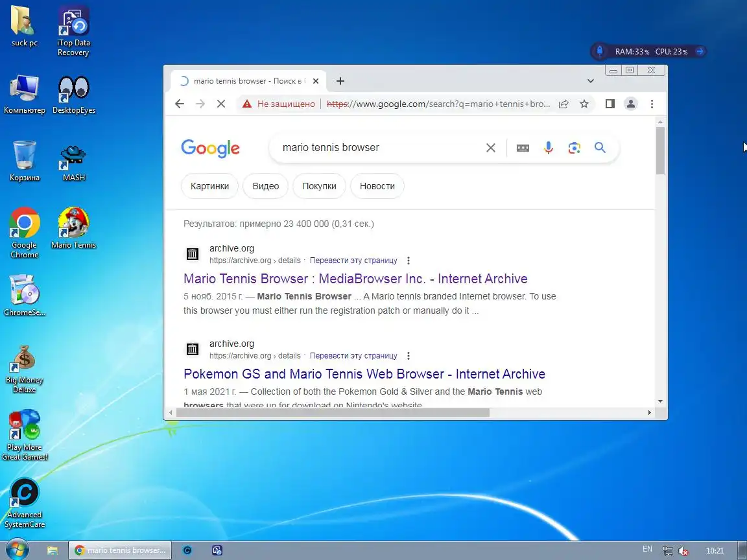The height and width of the screenshot is (560, 747).
Task: Click the scroll up arrow
Action: [x=660, y=122]
